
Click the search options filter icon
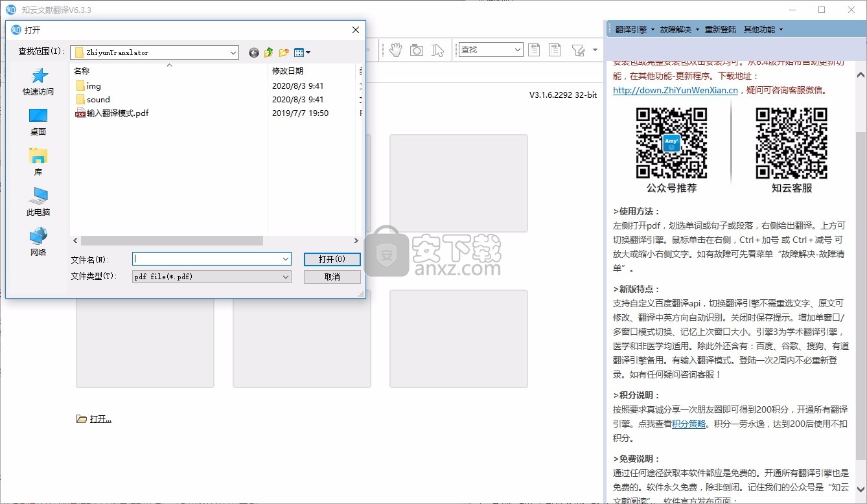tap(577, 50)
